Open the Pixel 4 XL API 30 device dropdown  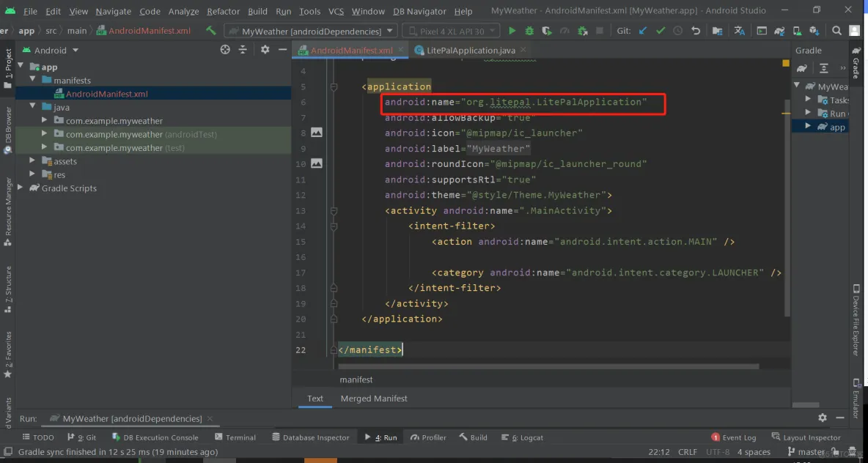click(451, 31)
